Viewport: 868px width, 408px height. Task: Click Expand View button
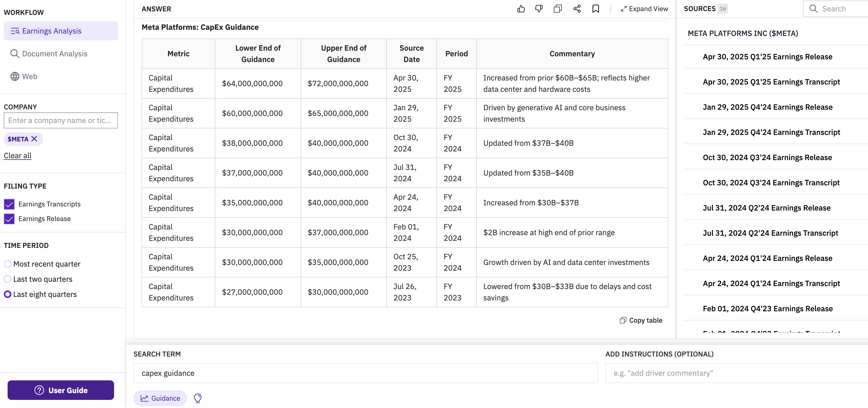(644, 9)
